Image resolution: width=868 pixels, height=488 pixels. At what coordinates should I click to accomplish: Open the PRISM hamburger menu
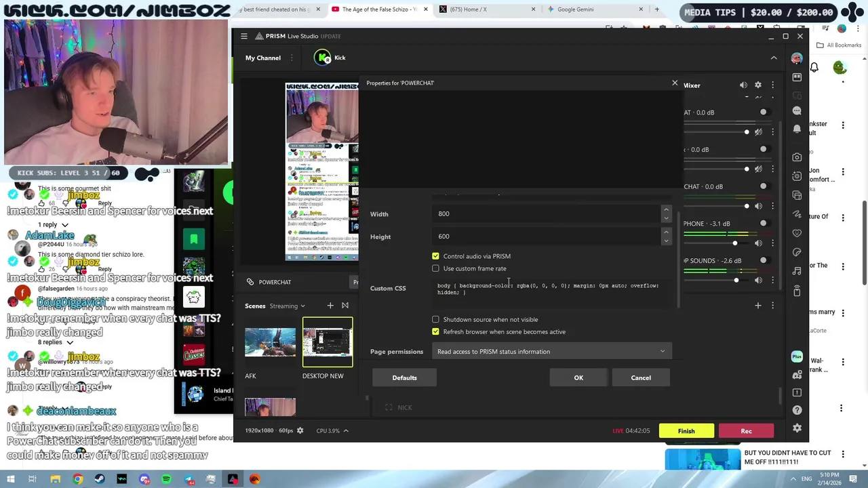244,36
